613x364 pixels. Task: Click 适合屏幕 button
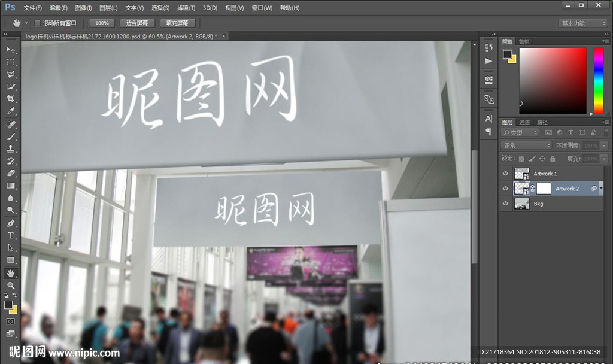pos(137,23)
